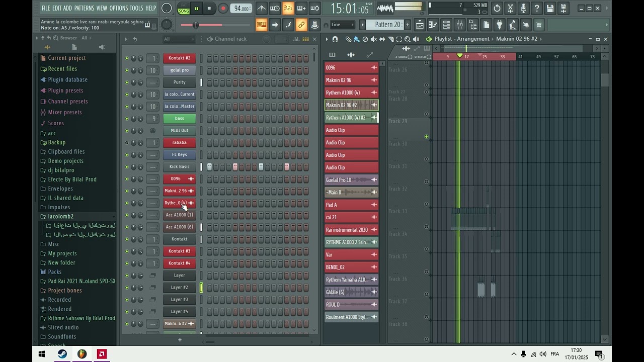Open the FILE menu
Screen dimensions: 644x362
pos(46,8)
